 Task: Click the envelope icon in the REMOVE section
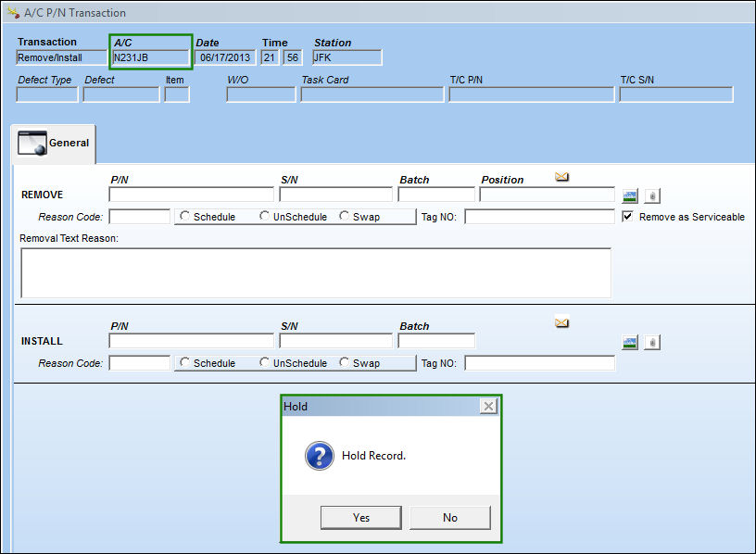point(561,177)
